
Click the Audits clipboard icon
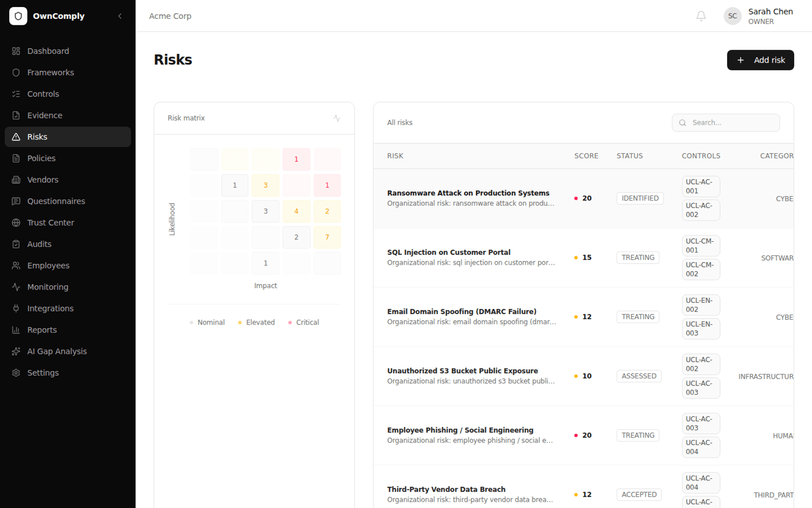point(16,244)
